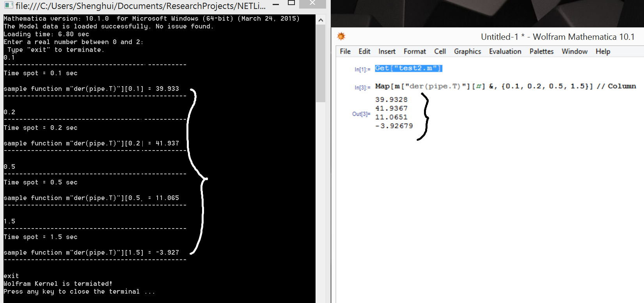
Task: Click the 'Time spot = 0.5 sec' line
Action: (40, 182)
